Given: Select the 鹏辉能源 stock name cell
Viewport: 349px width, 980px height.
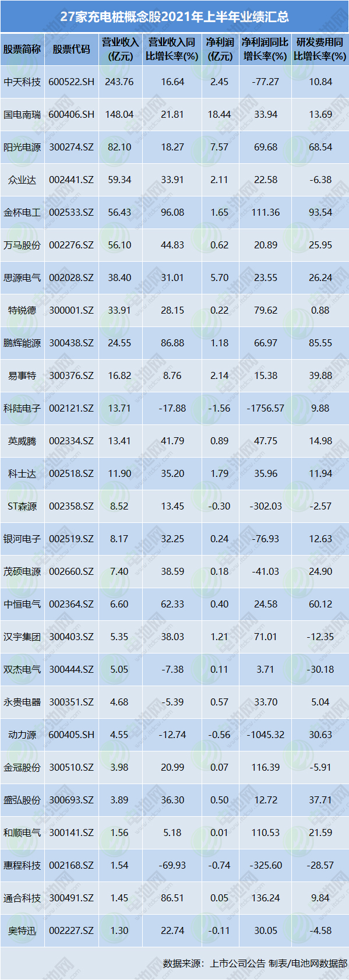Looking at the screenshot, I should point(22,343).
